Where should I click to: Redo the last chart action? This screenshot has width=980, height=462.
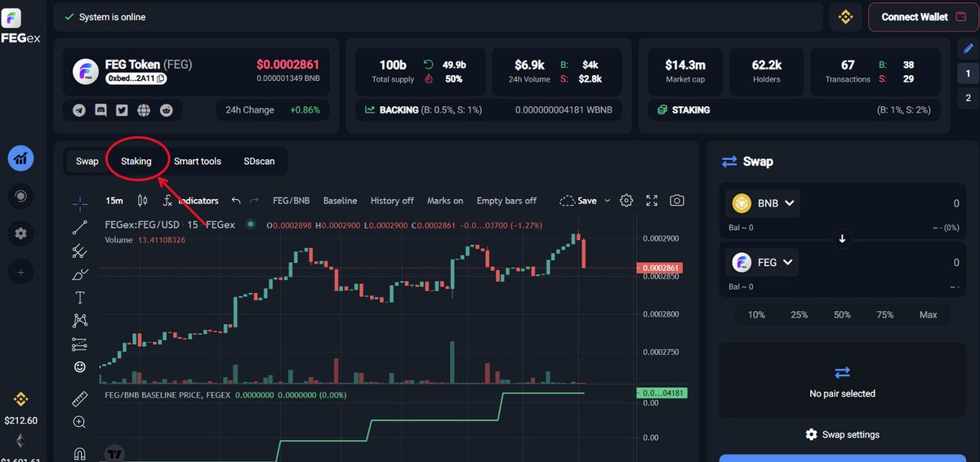tap(254, 201)
